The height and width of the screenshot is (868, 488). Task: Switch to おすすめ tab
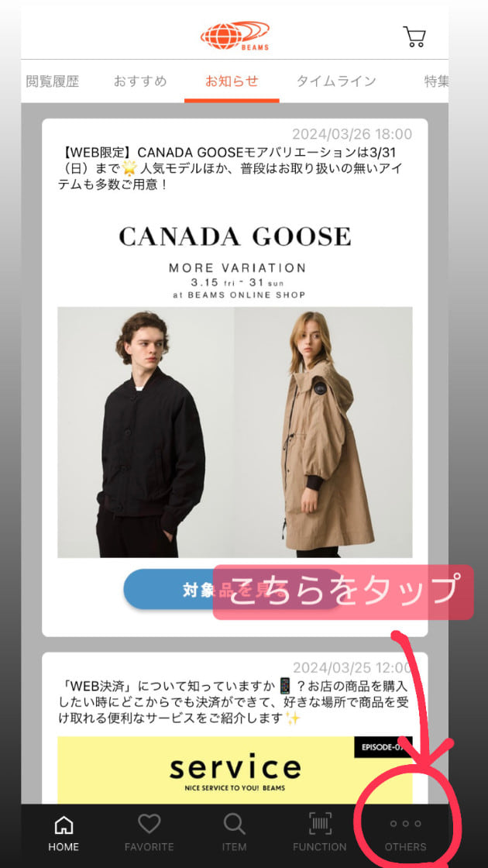[140, 81]
